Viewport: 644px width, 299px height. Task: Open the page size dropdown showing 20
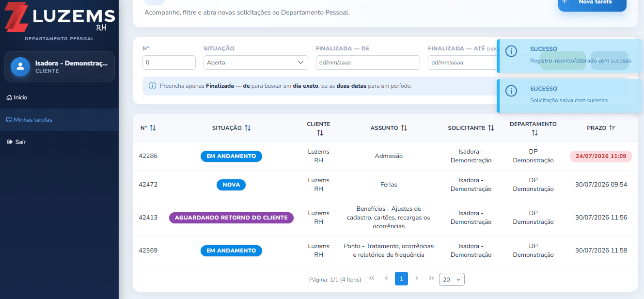pyautogui.click(x=452, y=280)
